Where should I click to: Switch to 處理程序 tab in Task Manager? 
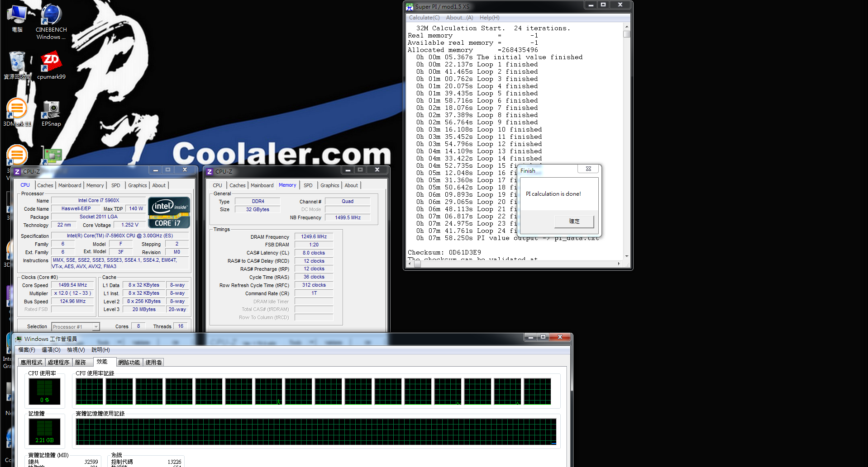pyautogui.click(x=58, y=363)
